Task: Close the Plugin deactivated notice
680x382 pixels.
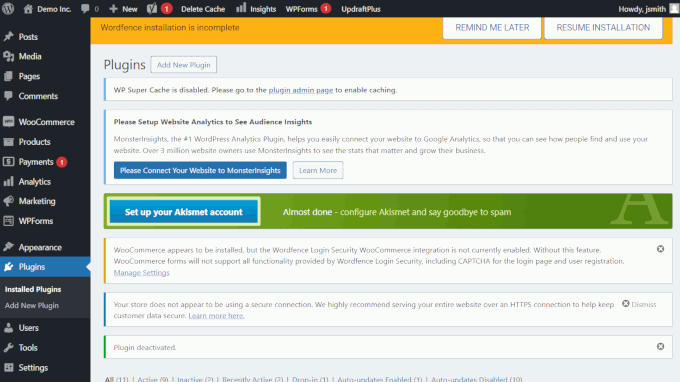Action: (660, 346)
